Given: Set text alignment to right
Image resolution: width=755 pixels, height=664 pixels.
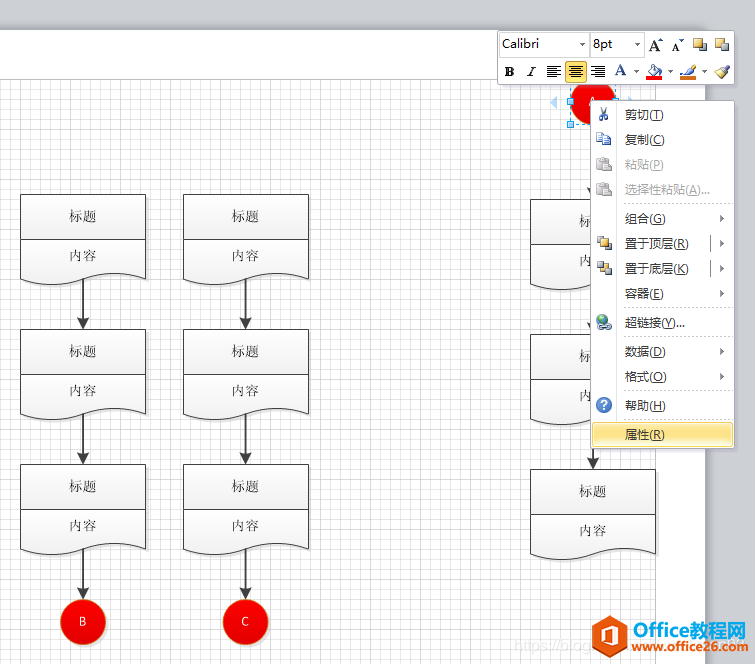Looking at the screenshot, I should pos(598,72).
